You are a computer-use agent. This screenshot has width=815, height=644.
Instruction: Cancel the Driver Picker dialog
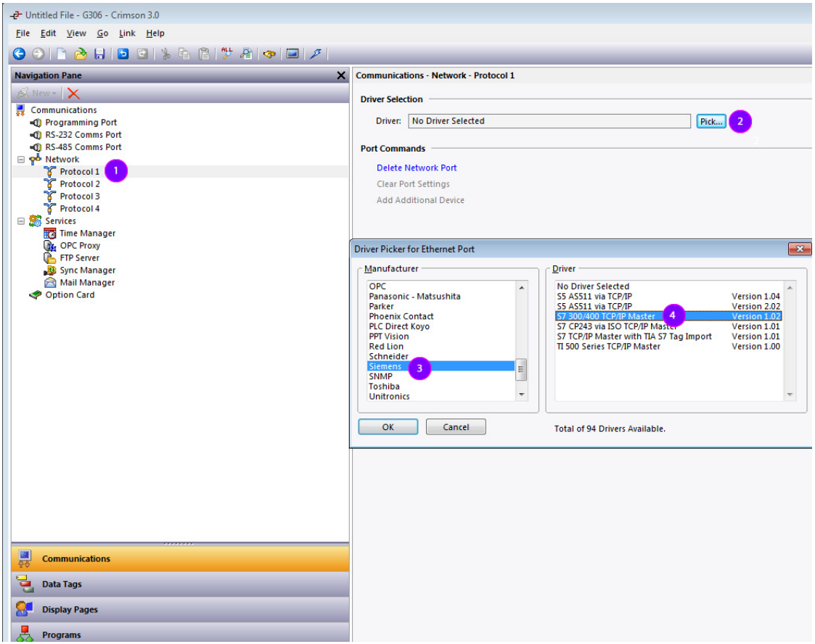(456, 427)
